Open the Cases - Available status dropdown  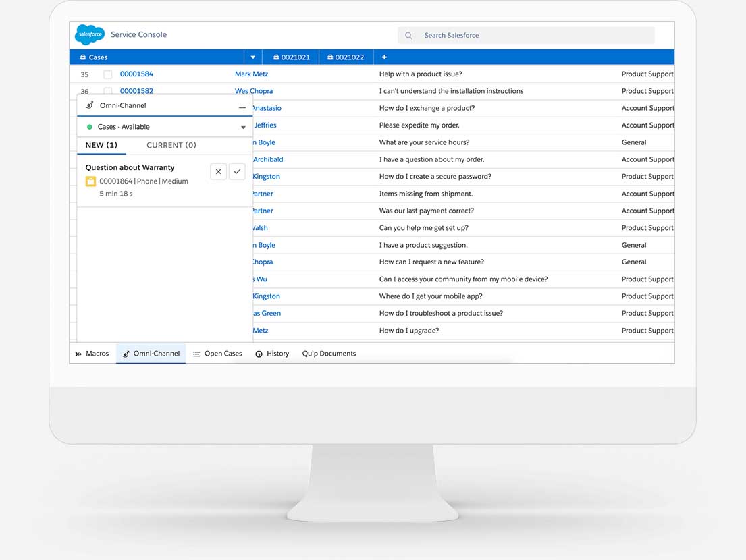pos(243,126)
